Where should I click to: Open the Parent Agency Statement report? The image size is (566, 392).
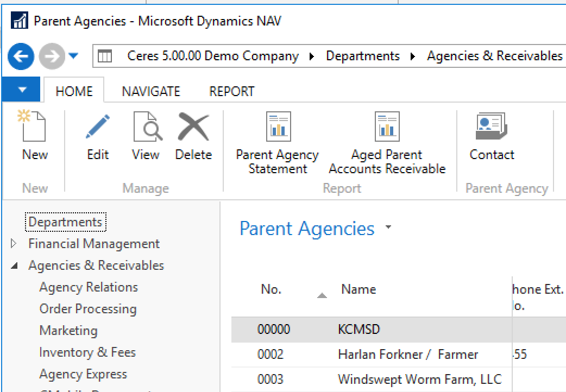point(278,127)
